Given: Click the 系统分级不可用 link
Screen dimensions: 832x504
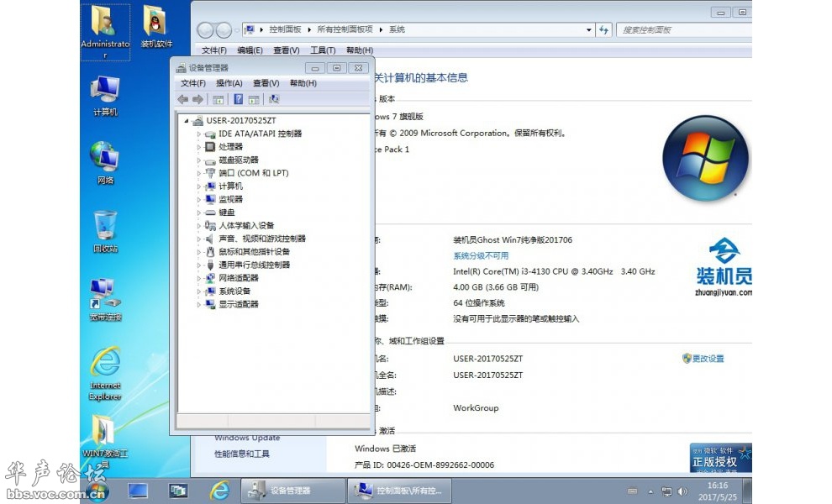Looking at the screenshot, I should pyautogui.click(x=481, y=255).
